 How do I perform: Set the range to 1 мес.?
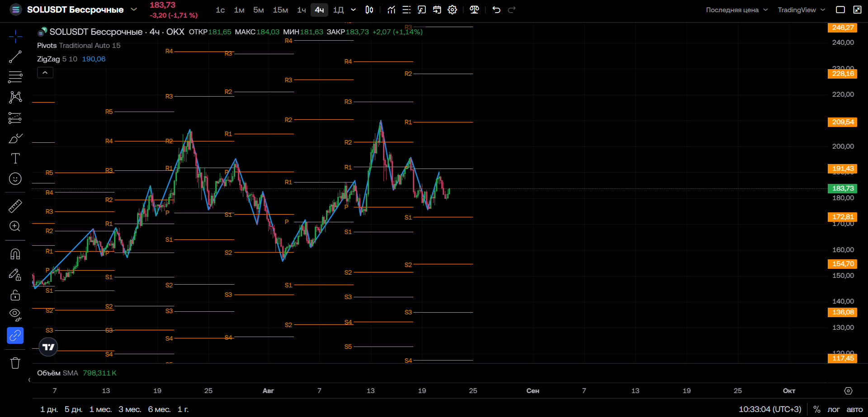[100, 409]
